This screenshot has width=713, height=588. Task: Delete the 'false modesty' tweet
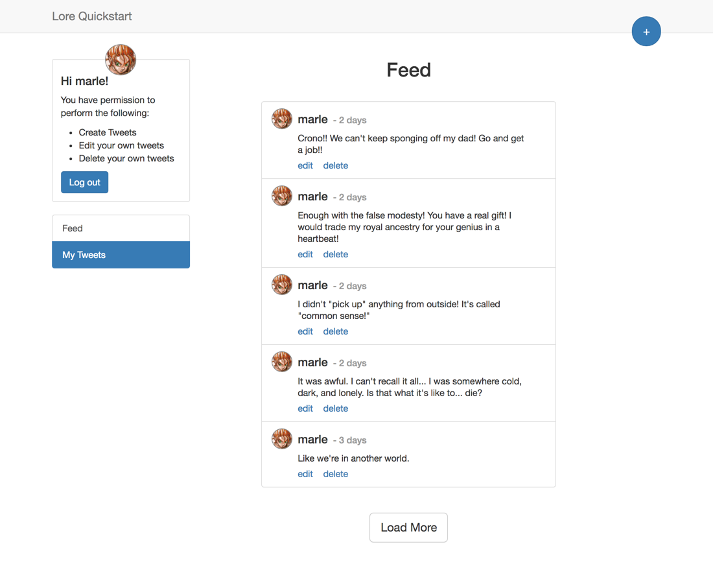click(336, 254)
